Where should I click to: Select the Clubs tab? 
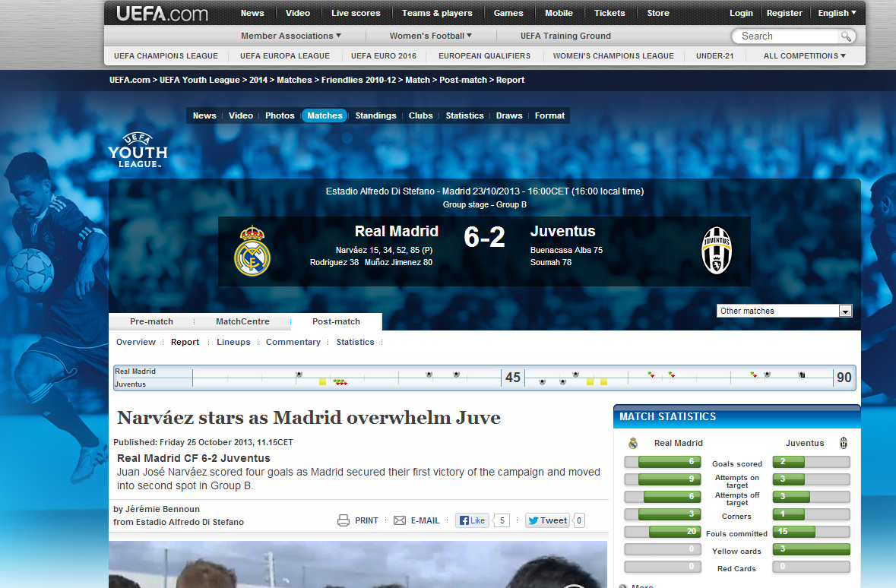click(x=420, y=115)
